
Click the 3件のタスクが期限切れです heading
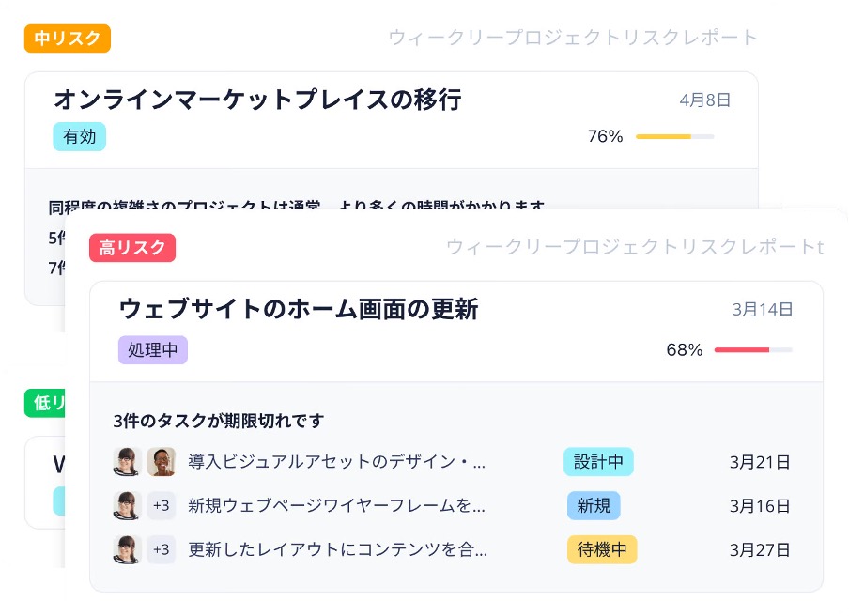(x=219, y=421)
